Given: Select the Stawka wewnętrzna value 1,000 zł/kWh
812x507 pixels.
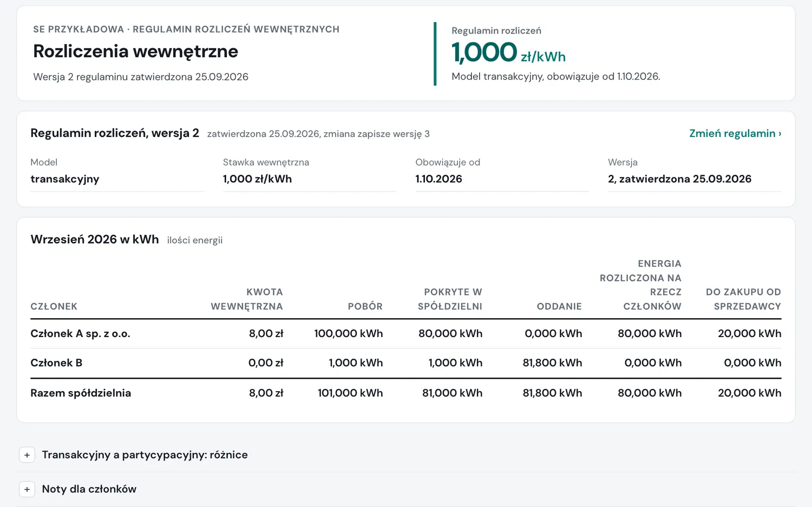Looking at the screenshot, I should click(x=257, y=179).
